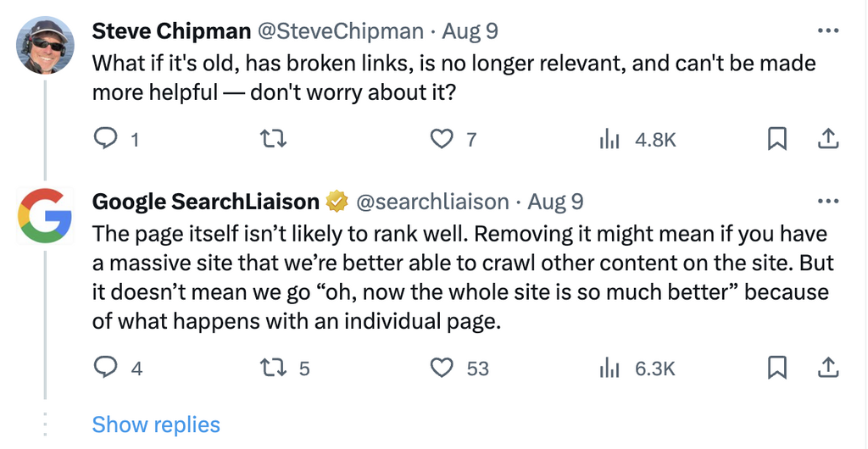Open more options on Steve Chipman's tweet

(x=827, y=31)
